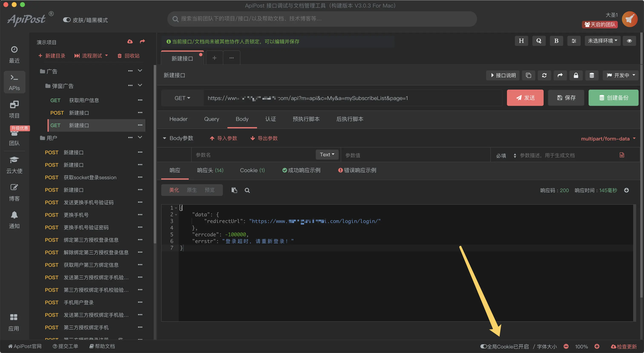Open the 响应头 (14) tab
The height and width of the screenshot is (353, 644).
click(210, 170)
